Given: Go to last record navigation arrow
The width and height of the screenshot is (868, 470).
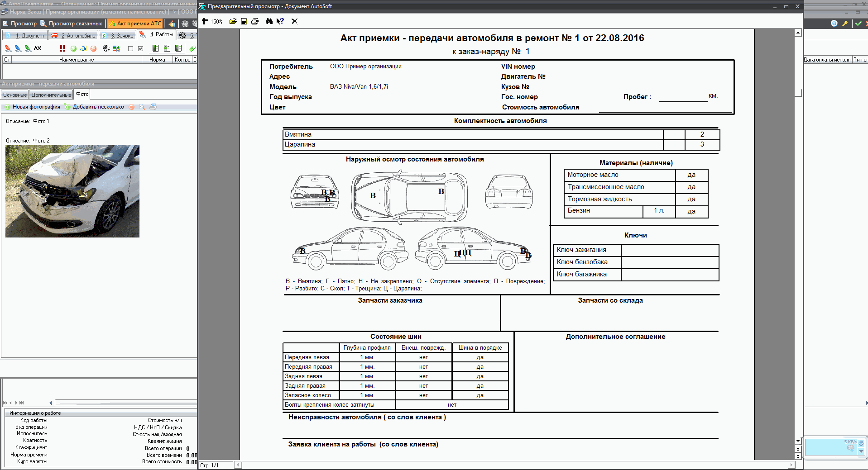Looking at the screenshot, I should click(x=21, y=403).
